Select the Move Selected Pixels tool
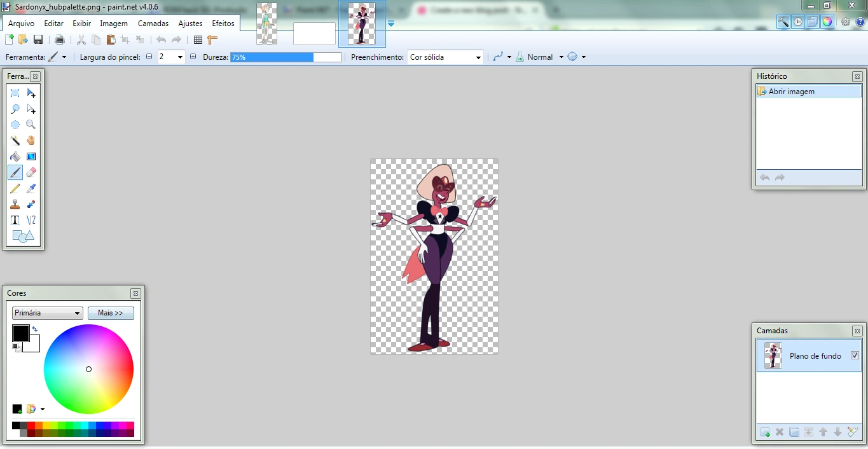The height and width of the screenshot is (449, 868). 31,93
